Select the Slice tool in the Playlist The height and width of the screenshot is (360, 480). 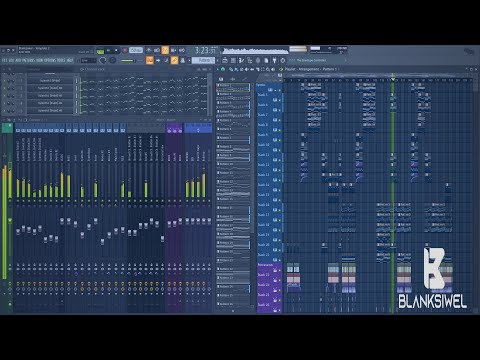pyautogui.click(x=258, y=69)
